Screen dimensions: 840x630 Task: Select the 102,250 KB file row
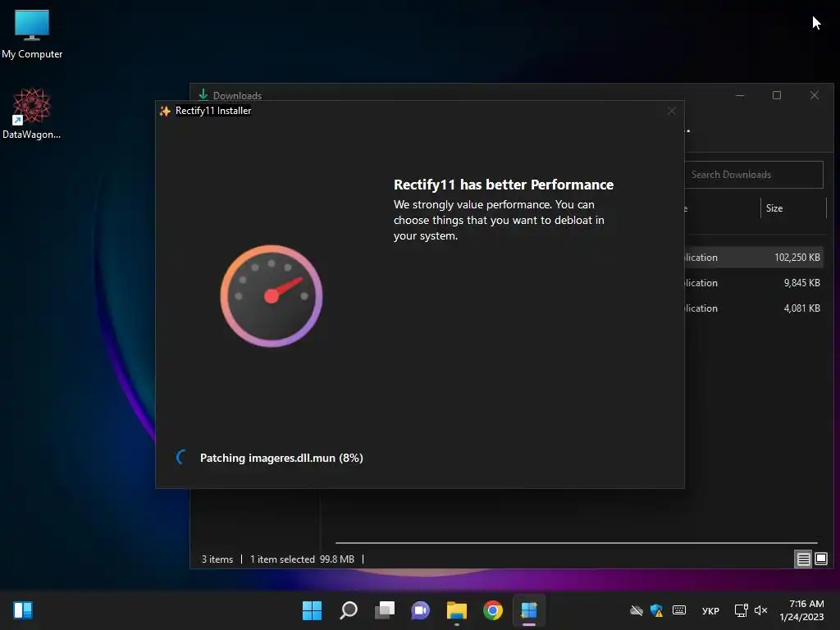(x=755, y=257)
